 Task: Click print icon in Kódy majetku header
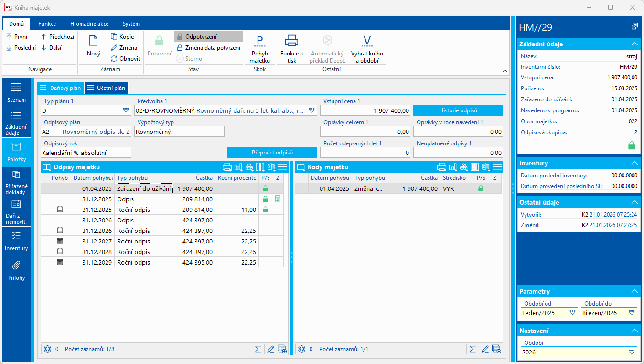pyautogui.click(x=442, y=167)
